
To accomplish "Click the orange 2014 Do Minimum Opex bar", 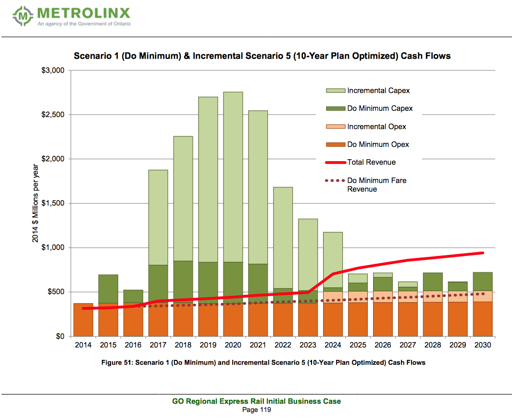I will pyautogui.click(x=83, y=319).
